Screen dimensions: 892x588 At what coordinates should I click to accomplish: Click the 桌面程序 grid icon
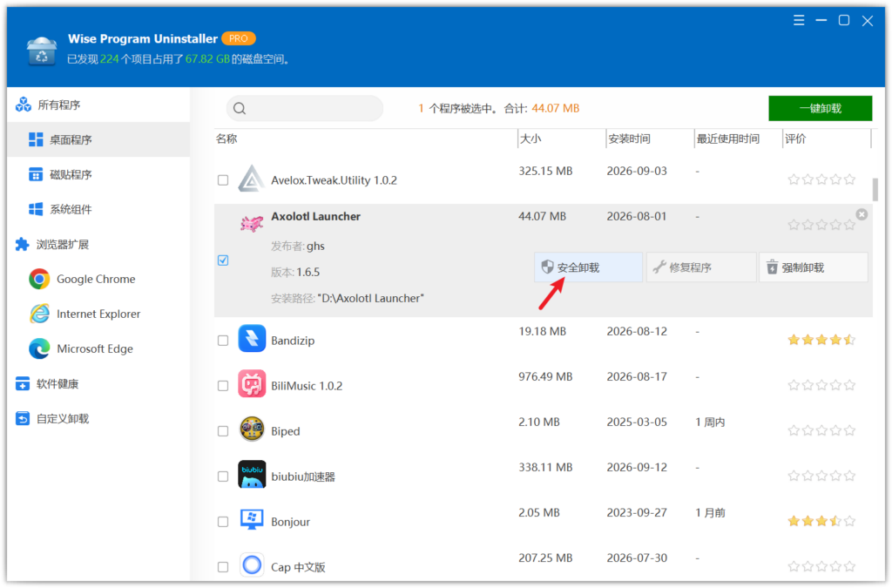point(35,139)
